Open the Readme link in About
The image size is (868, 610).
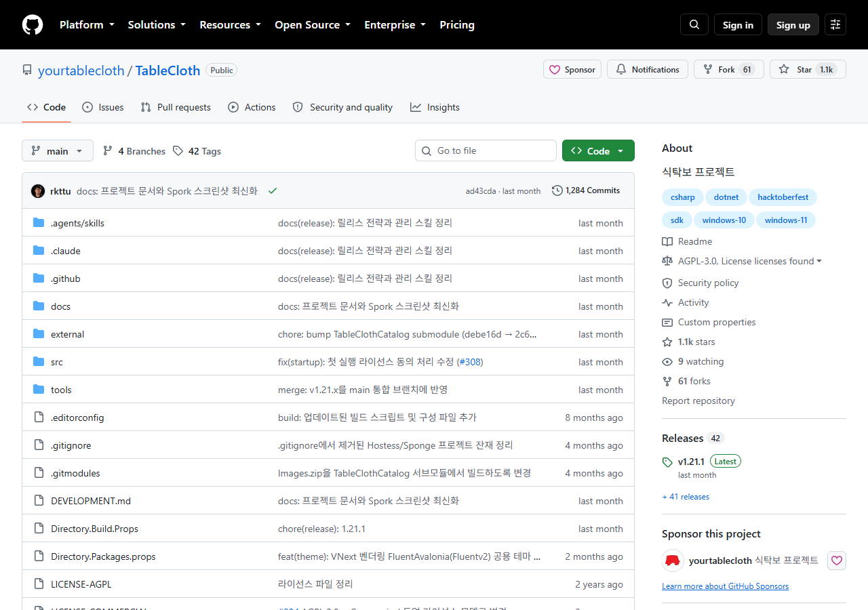[687, 241]
